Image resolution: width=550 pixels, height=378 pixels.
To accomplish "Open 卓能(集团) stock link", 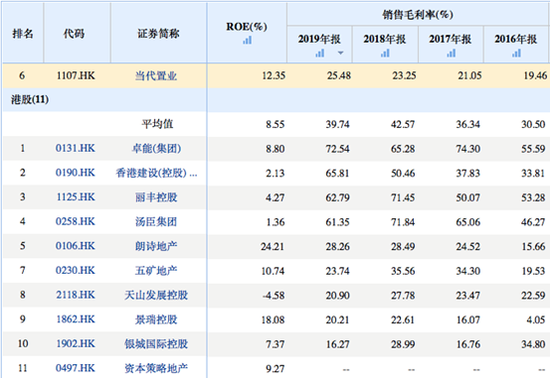I will tap(156, 148).
